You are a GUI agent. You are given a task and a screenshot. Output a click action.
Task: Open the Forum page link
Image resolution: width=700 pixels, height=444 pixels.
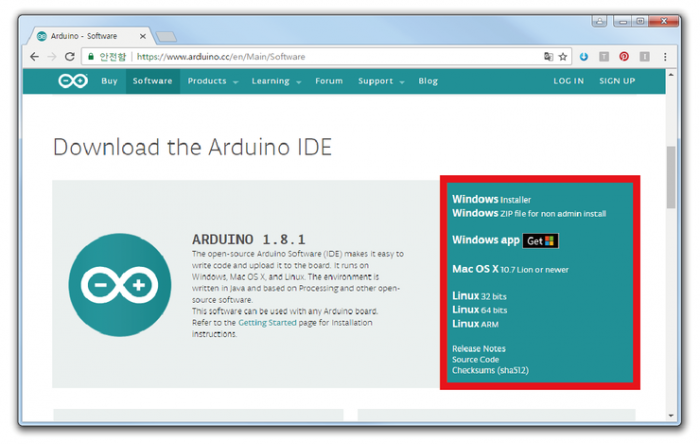[x=329, y=81]
